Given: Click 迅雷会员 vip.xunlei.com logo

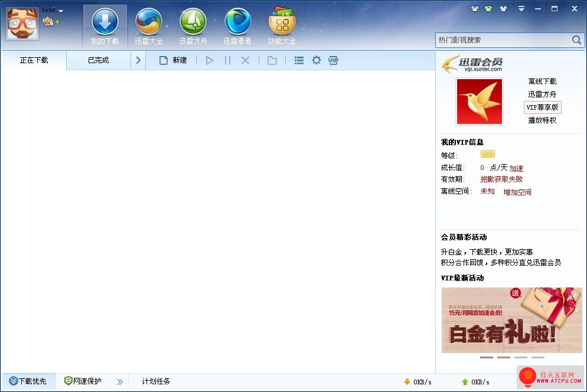Looking at the screenshot, I should pyautogui.click(x=472, y=64).
